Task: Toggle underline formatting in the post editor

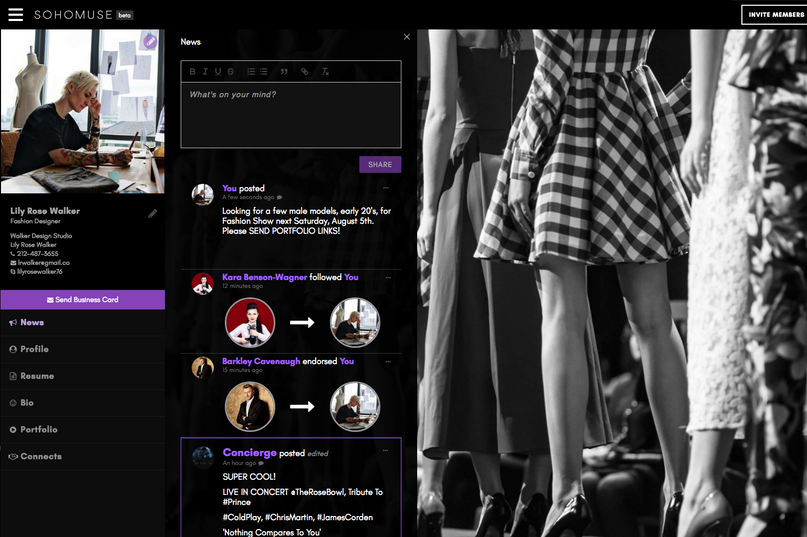Action: 218,72
